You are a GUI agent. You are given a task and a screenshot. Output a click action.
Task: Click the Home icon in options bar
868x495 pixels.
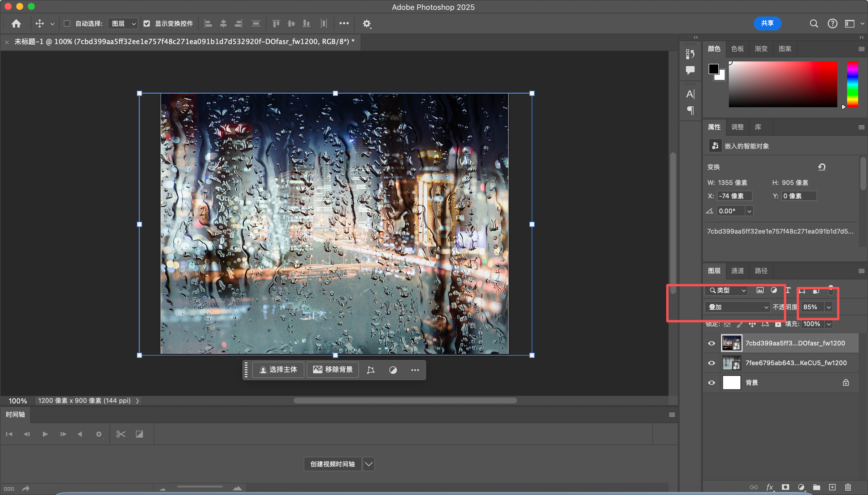16,23
